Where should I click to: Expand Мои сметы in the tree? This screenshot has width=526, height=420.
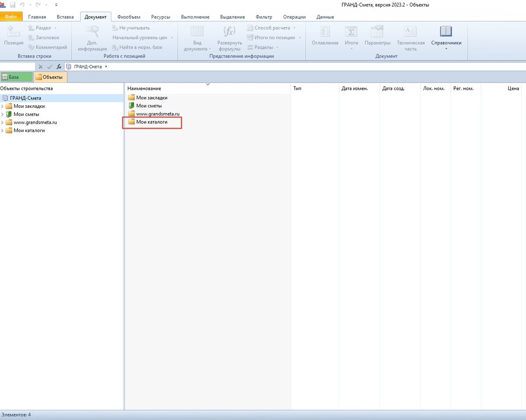(3, 114)
